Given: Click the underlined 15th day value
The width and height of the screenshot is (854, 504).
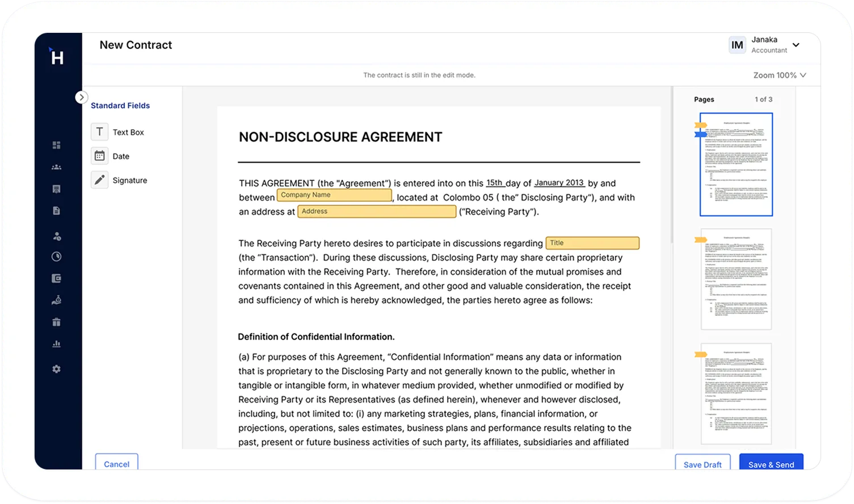Looking at the screenshot, I should click(495, 183).
